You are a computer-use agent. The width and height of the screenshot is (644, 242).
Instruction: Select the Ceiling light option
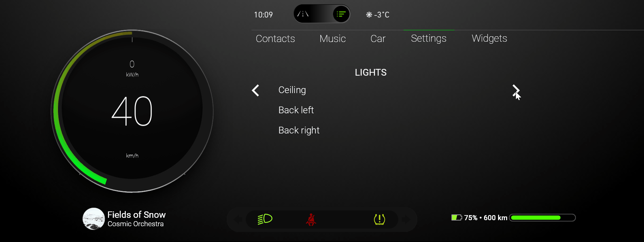292,90
